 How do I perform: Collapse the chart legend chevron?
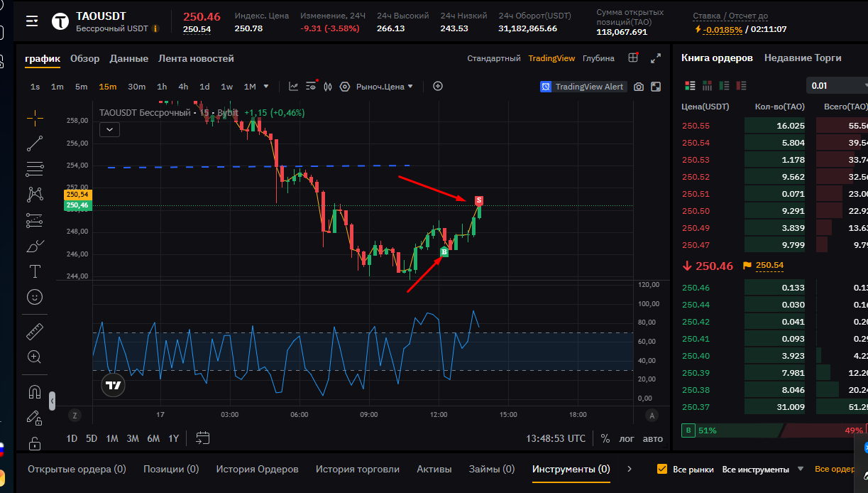coord(109,129)
